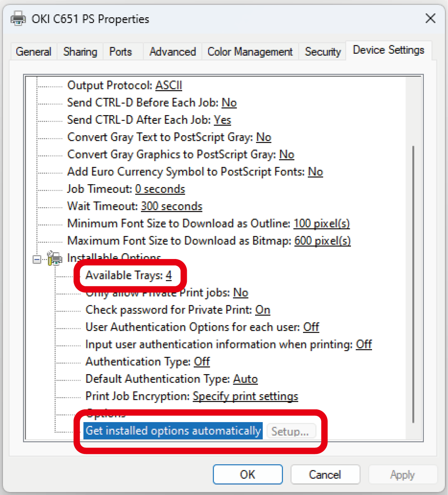
Task: Edit the Wait Timeout 300 seconds value
Action: [x=171, y=206]
